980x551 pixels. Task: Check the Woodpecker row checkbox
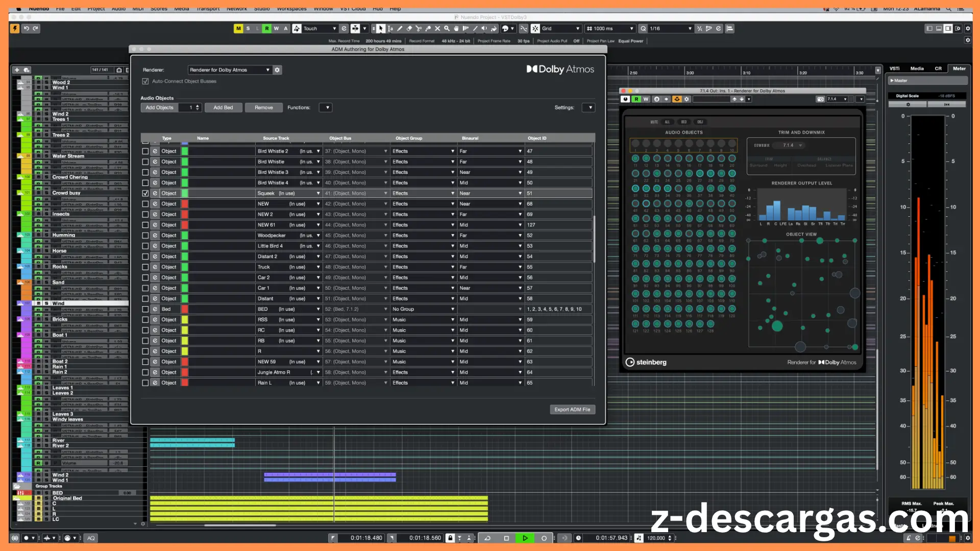(145, 235)
